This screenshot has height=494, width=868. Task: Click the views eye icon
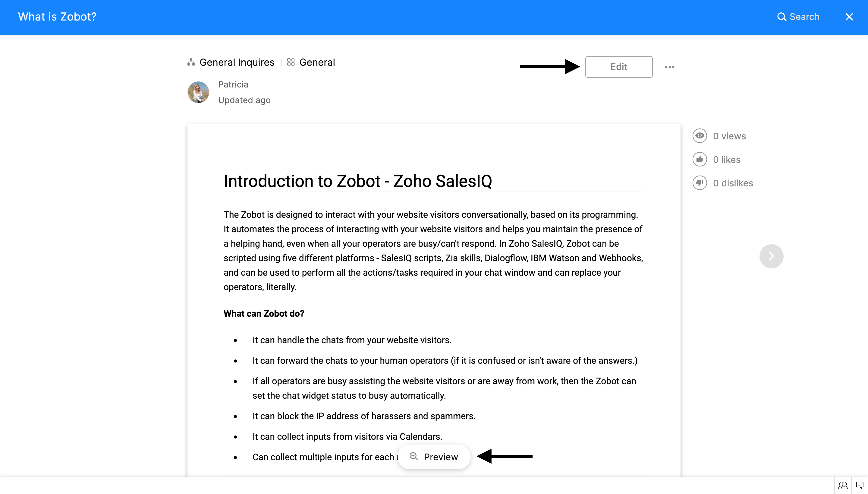pos(700,136)
